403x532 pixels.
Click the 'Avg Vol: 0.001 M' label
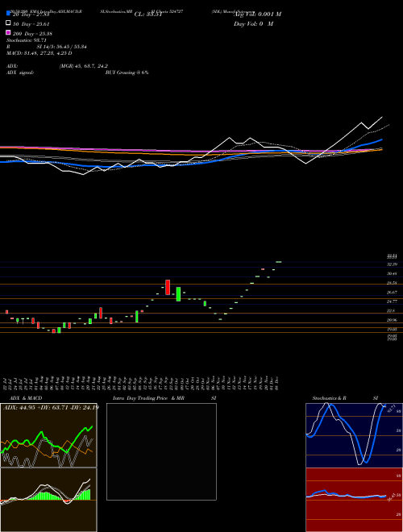pos(257,15)
